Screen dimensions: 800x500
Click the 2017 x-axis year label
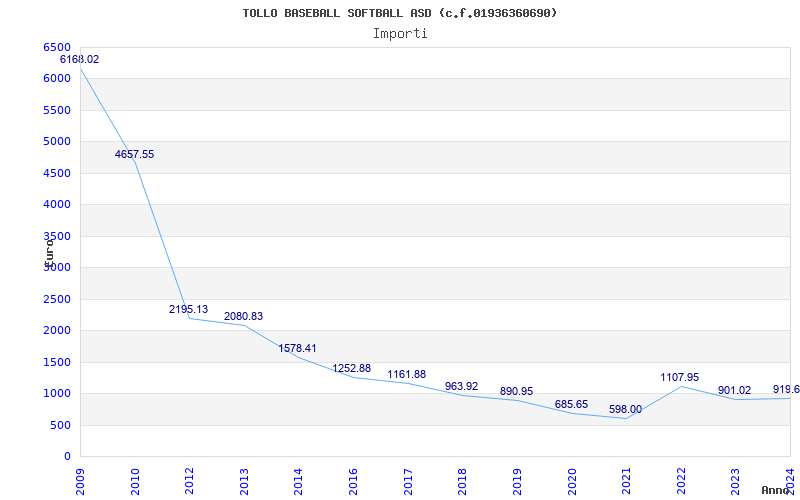408,482
